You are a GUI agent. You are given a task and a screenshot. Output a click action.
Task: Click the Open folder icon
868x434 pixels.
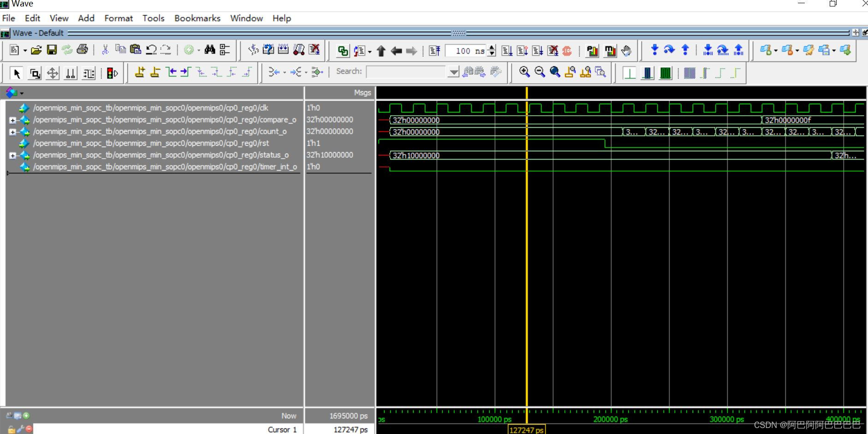point(36,50)
